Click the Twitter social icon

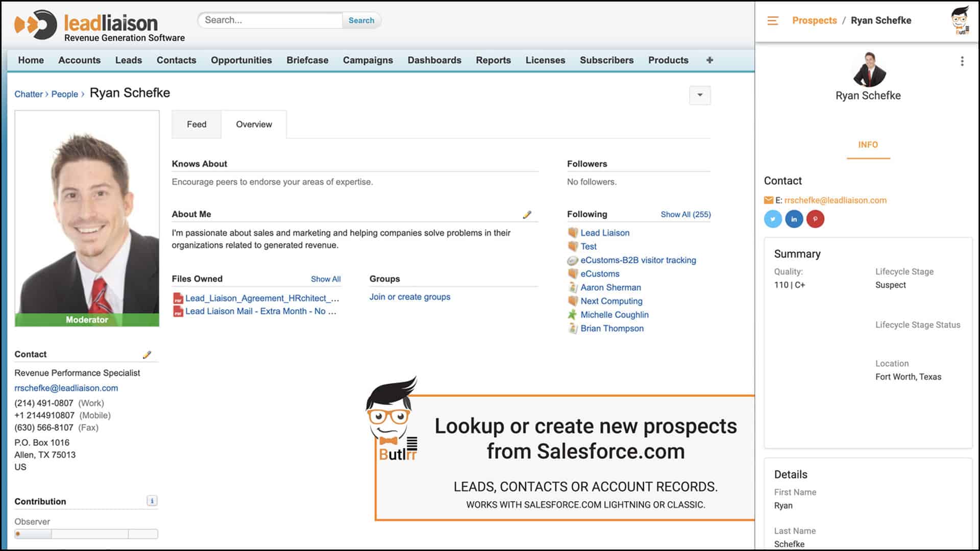click(773, 219)
